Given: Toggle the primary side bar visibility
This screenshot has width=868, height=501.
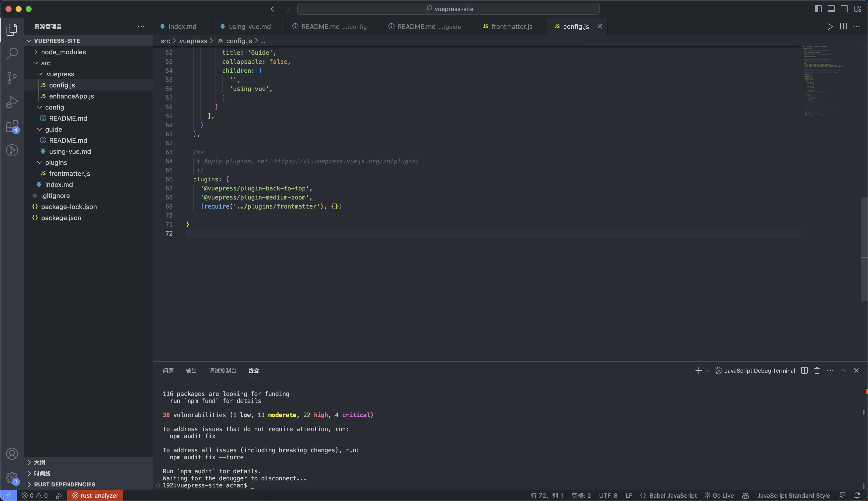Looking at the screenshot, I should click(818, 9).
